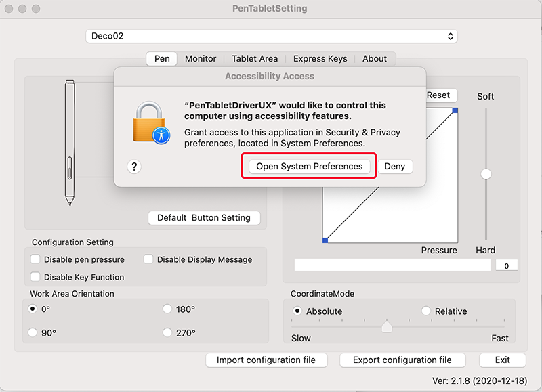The width and height of the screenshot is (542, 392).
Task: Select the upper pressure curve handle
Action: pyautogui.click(x=455, y=110)
